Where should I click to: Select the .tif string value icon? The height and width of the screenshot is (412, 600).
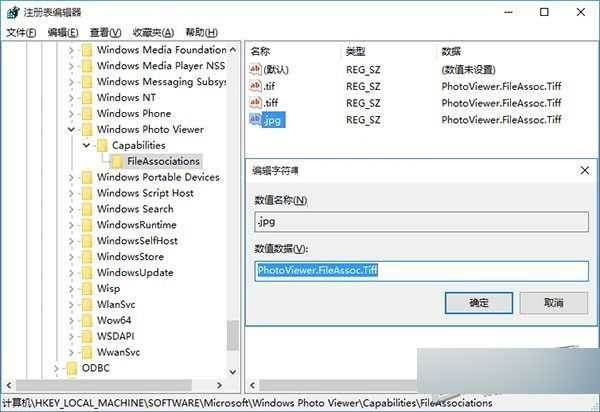click(x=254, y=86)
